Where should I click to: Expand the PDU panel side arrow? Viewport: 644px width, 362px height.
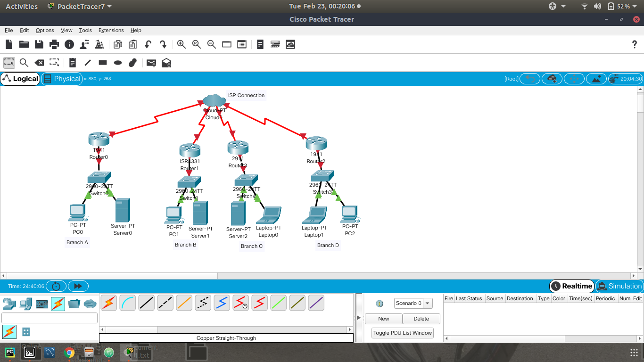point(359,318)
